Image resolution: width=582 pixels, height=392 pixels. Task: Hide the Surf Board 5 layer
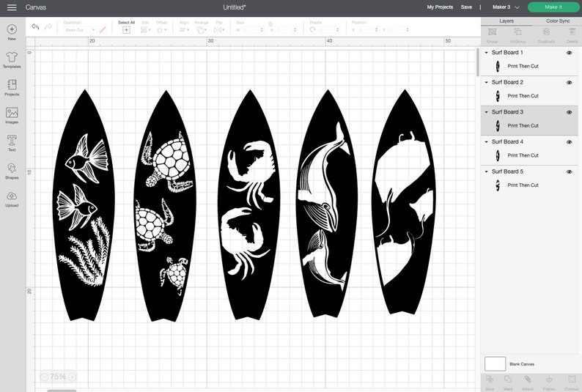tap(569, 171)
